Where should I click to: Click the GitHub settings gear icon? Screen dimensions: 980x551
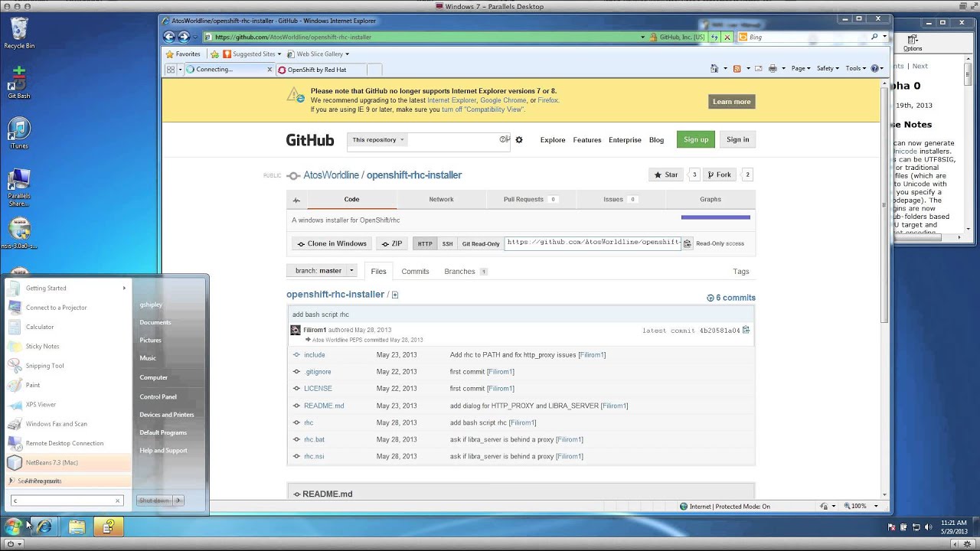[519, 140]
